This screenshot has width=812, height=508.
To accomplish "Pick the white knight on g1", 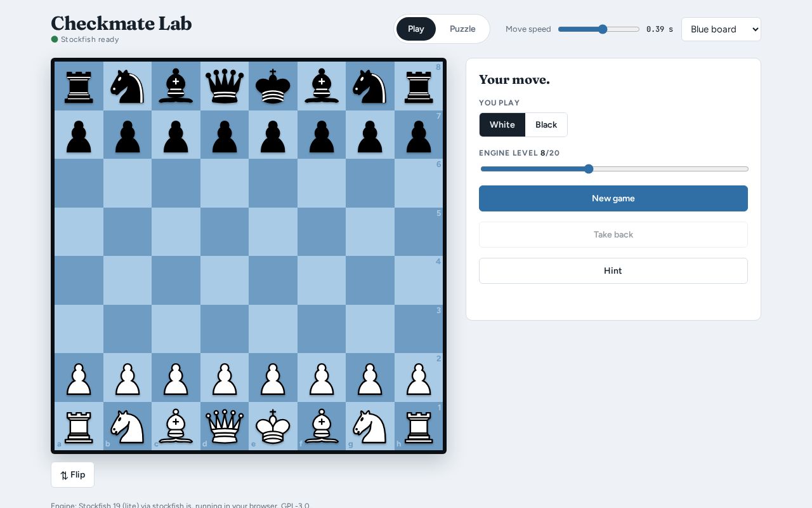I will point(370,426).
